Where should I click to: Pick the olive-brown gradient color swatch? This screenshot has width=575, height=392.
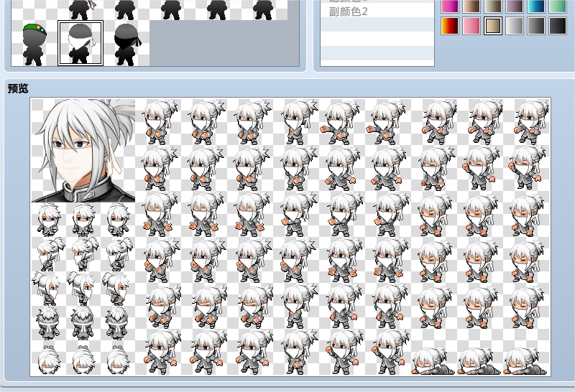(x=493, y=6)
